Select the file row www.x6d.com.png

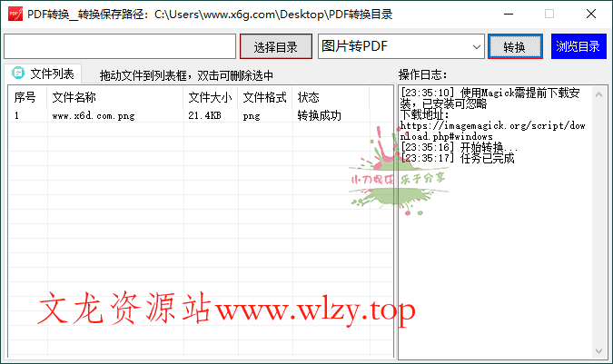(x=201, y=115)
